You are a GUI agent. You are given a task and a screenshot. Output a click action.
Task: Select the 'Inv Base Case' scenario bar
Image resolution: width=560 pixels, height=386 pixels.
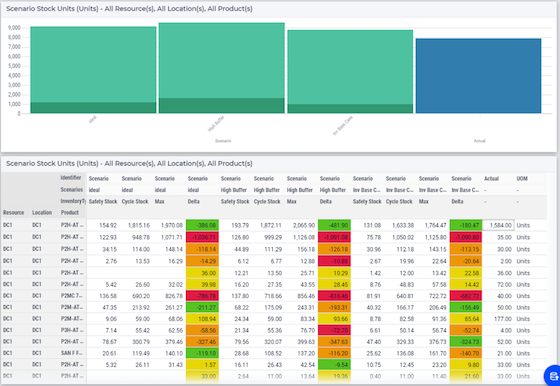350,71
